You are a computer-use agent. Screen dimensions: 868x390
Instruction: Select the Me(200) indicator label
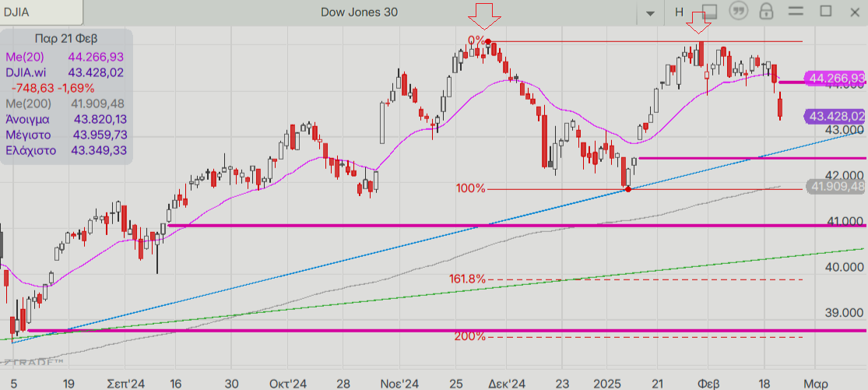point(28,104)
